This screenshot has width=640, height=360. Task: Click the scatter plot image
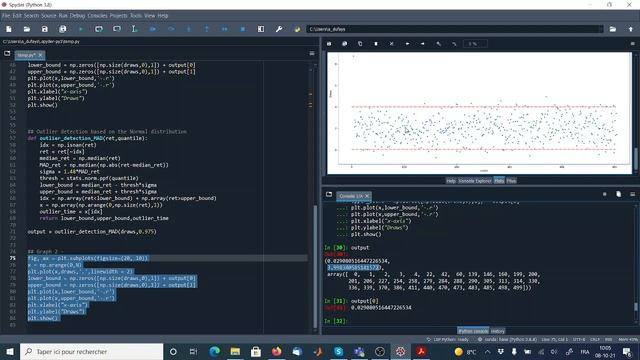pos(479,113)
